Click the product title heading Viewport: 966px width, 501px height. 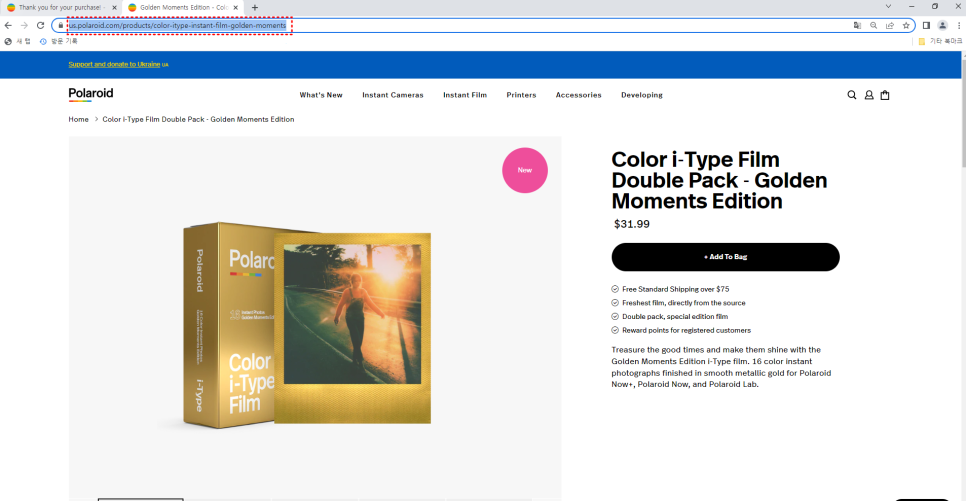[x=719, y=180]
